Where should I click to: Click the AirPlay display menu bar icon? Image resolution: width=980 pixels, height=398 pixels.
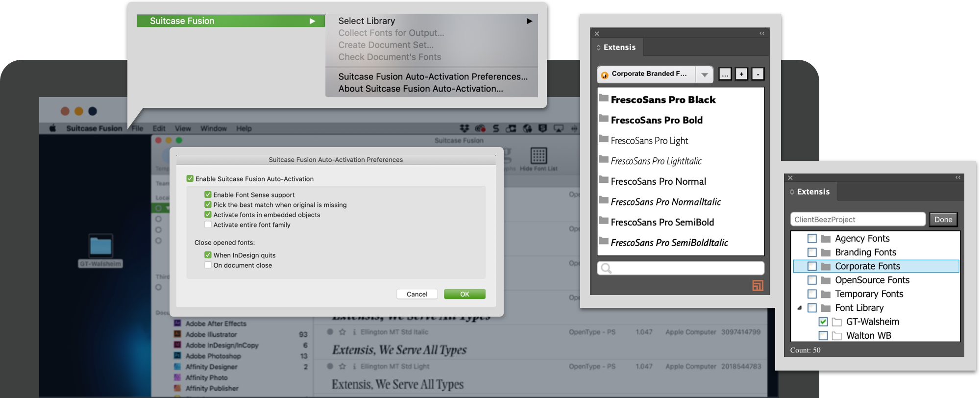point(558,128)
